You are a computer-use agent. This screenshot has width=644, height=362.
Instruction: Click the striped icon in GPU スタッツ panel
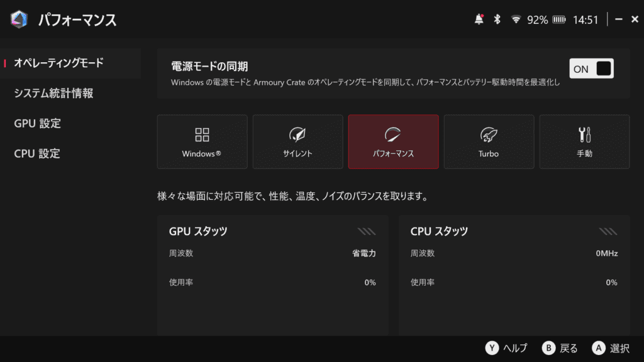pyautogui.click(x=367, y=231)
